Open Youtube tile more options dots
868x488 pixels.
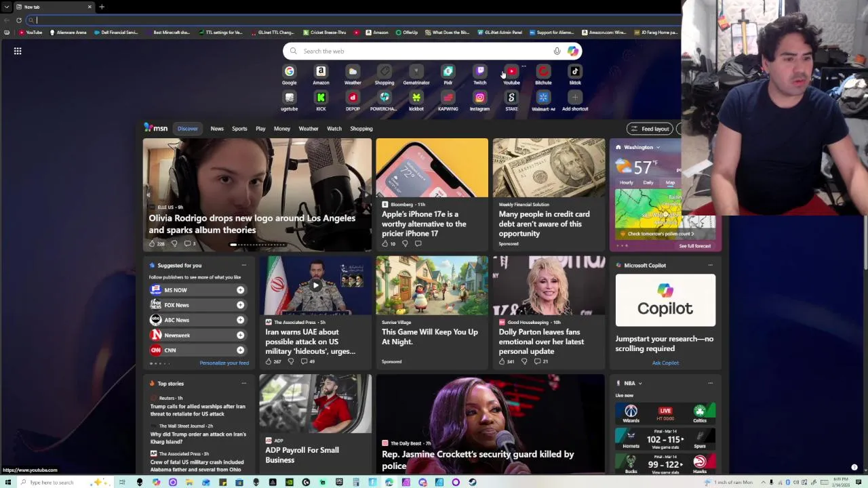[x=524, y=66]
